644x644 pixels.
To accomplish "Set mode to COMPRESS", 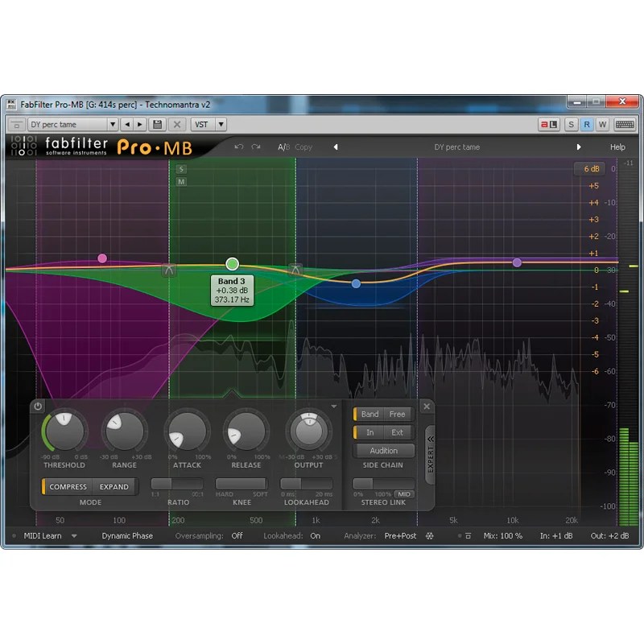I will point(68,487).
